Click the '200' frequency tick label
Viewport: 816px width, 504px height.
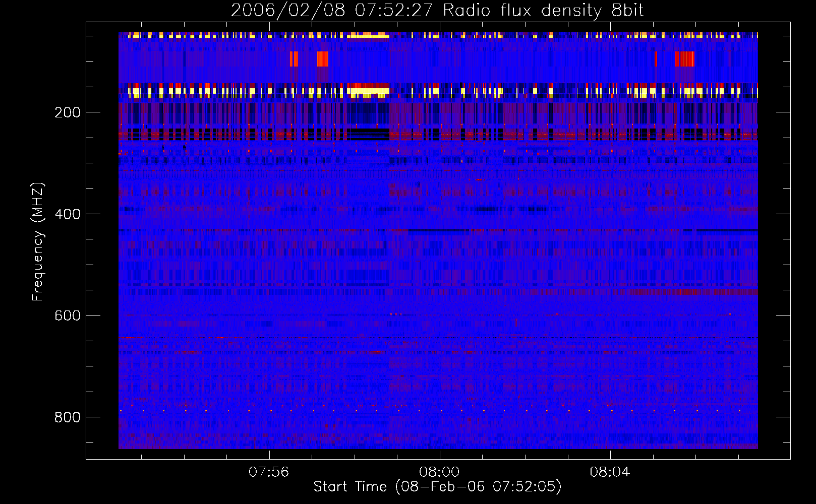[68, 112]
